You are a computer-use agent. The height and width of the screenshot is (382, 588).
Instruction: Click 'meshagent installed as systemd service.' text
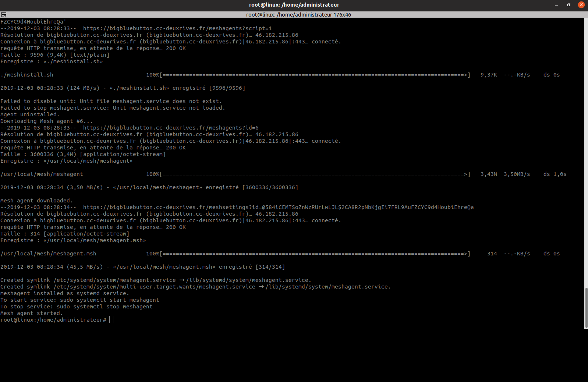coord(65,293)
